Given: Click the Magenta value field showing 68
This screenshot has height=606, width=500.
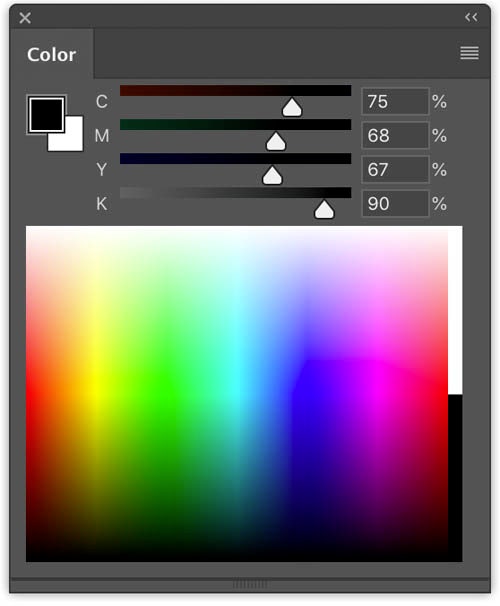Looking at the screenshot, I should pos(395,136).
